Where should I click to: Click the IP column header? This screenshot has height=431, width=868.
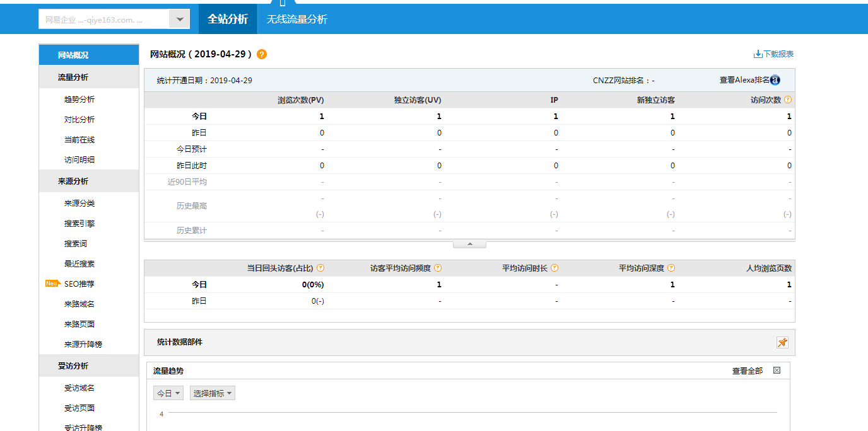[554, 100]
